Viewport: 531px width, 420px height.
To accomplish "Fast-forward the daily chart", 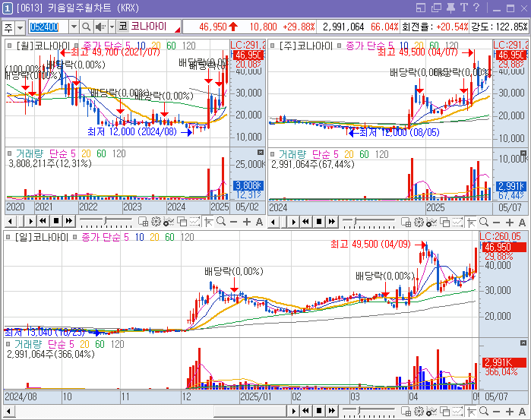I will (331, 411).
